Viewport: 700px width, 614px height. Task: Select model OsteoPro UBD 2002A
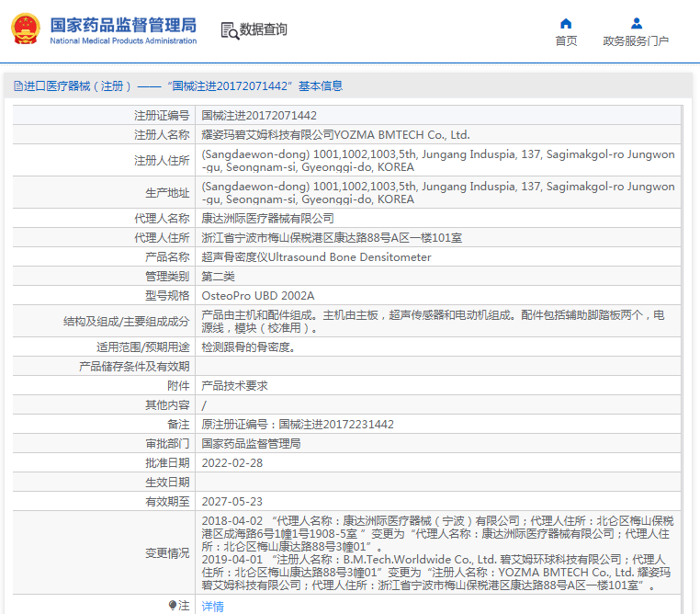[258, 296]
